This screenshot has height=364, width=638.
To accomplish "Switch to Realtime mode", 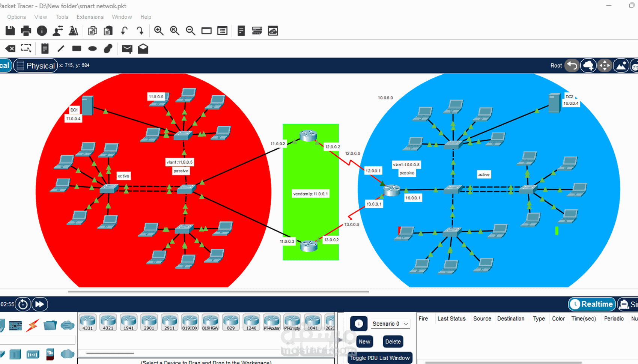I will tap(592, 304).
